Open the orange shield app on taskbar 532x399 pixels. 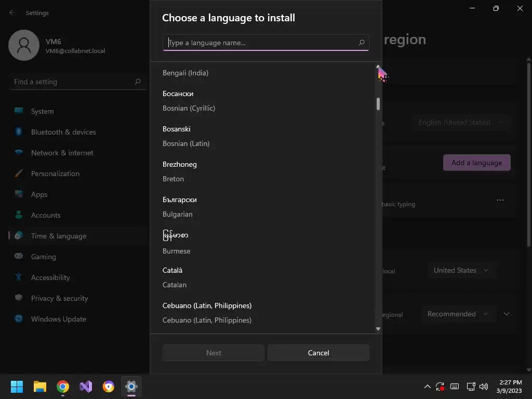[109, 387]
